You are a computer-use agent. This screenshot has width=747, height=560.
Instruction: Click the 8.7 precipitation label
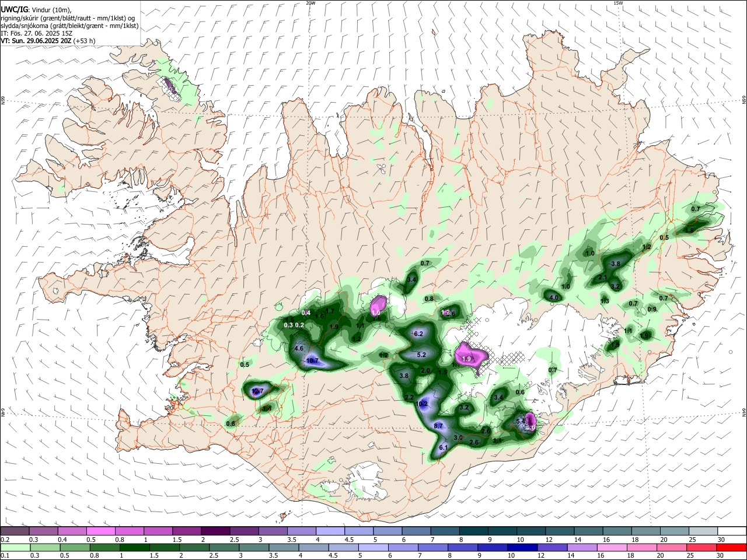coord(438,426)
